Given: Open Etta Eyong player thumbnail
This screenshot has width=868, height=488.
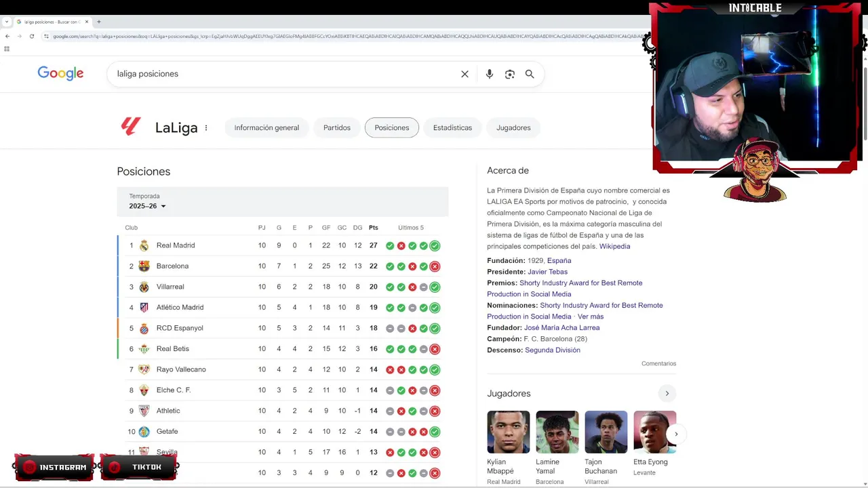Looking at the screenshot, I should (x=655, y=432).
